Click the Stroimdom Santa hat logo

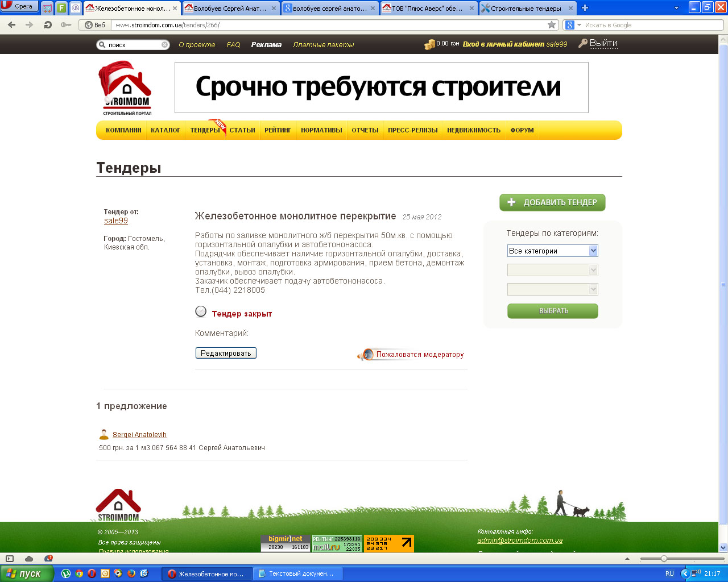[125, 88]
